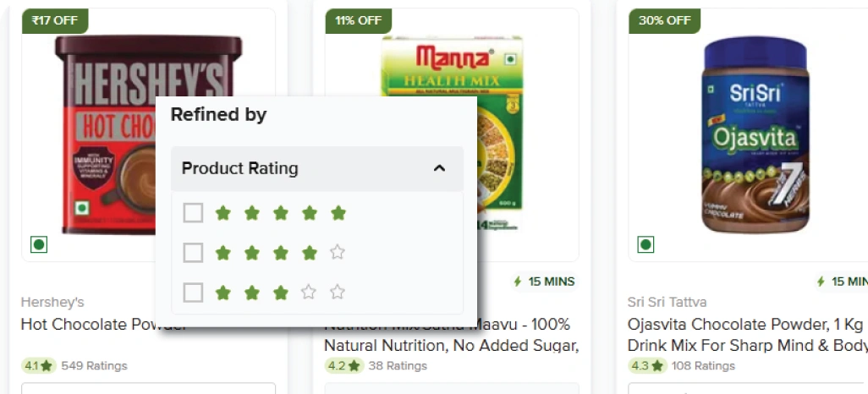Tick the four-star rating checkbox
868x394 pixels.
point(193,253)
